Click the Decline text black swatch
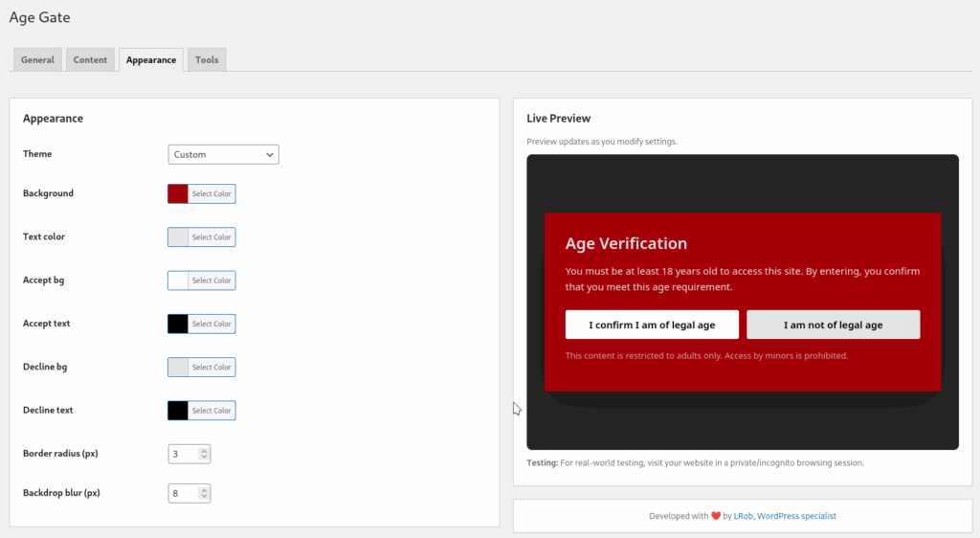 click(x=178, y=411)
